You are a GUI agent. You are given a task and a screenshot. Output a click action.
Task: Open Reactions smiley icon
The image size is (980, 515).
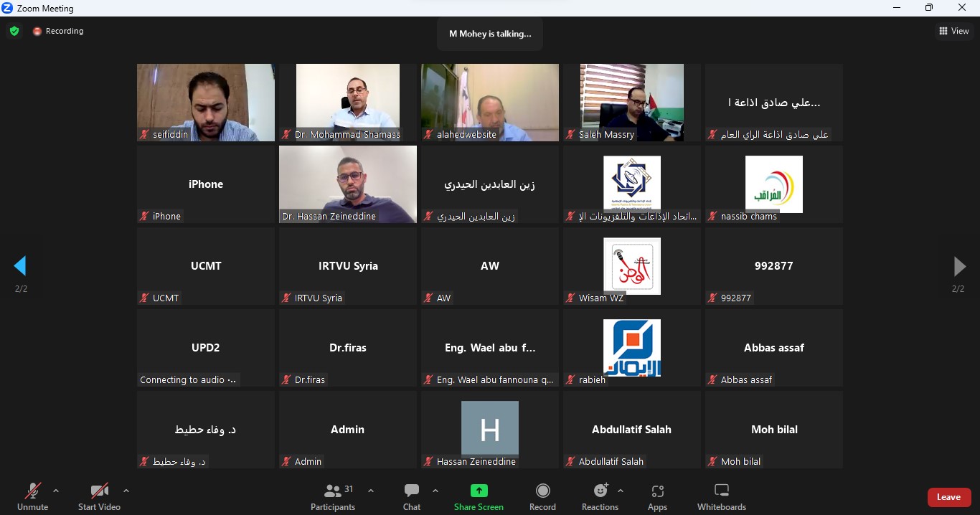point(600,491)
